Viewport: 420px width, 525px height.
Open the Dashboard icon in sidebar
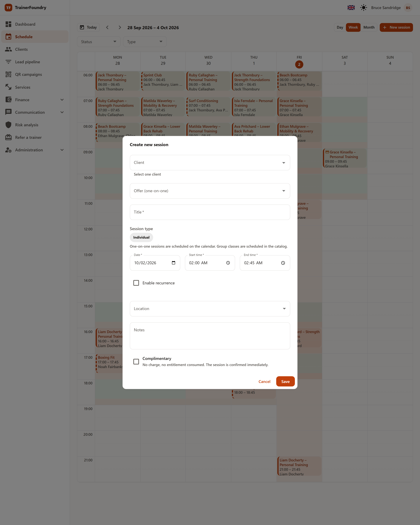[8, 24]
